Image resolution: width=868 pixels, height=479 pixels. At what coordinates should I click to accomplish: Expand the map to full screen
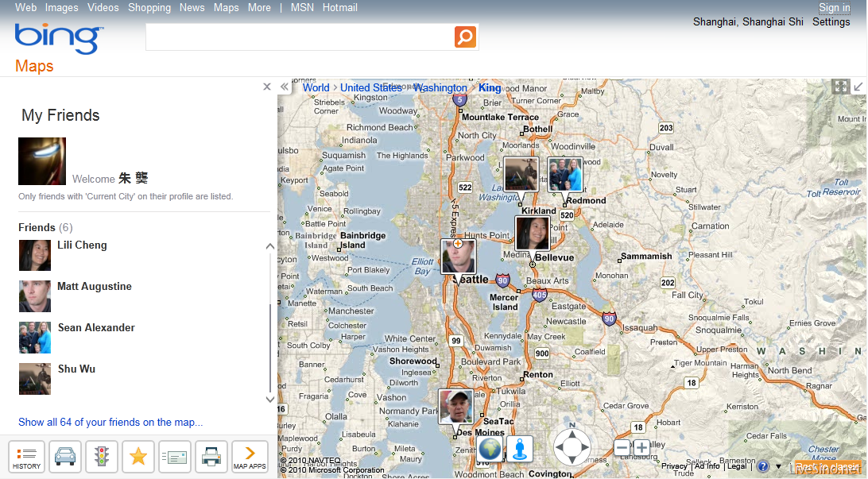tap(841, 87)
